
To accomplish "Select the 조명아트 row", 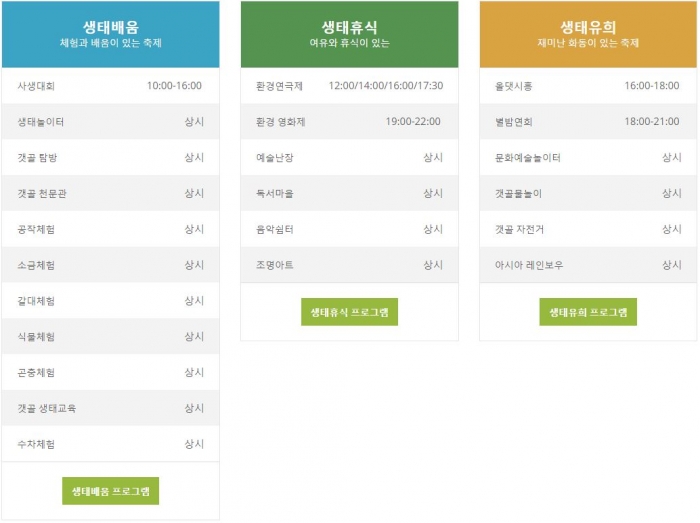I will tap(349, 265).
